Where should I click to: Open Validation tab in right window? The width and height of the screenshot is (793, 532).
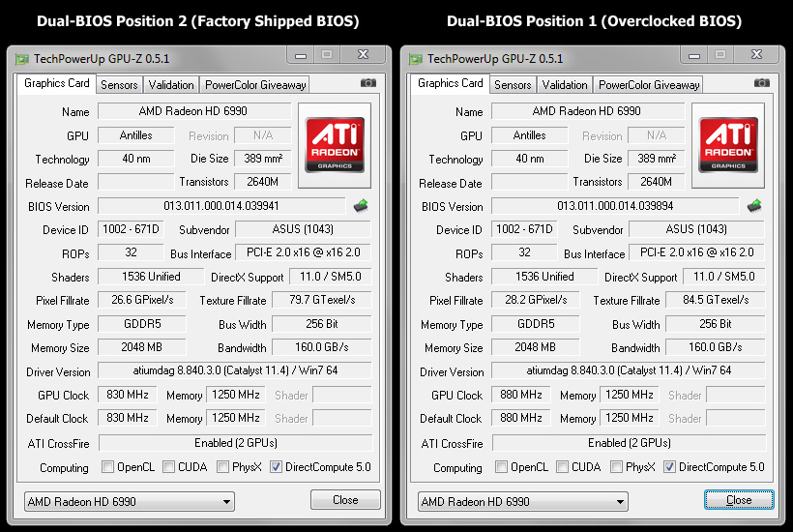(x=565, y=85)
